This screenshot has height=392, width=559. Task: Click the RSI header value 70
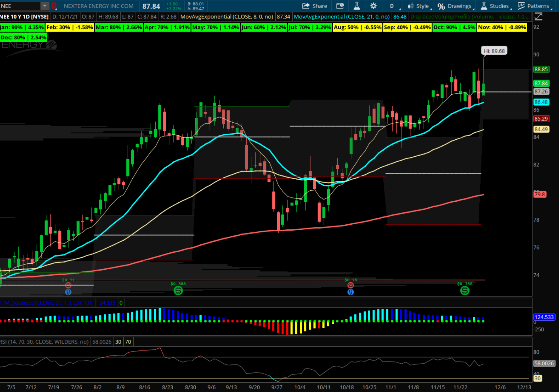(128, 342)
